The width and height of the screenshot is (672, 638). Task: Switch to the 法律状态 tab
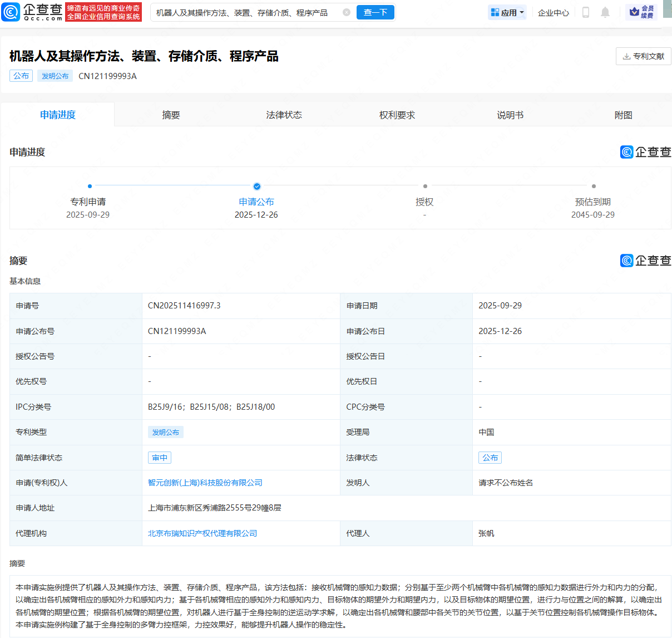click(284, 115)
